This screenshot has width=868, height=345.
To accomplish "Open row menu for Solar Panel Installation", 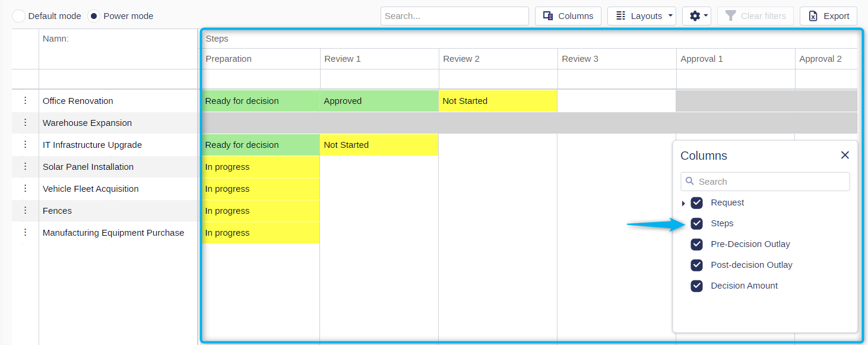I will 25,166.
